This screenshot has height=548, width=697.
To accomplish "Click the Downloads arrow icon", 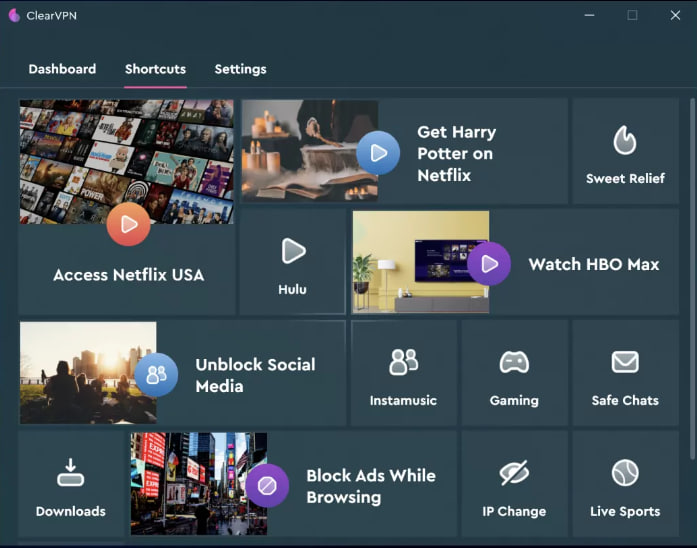I will click(70, 472).
